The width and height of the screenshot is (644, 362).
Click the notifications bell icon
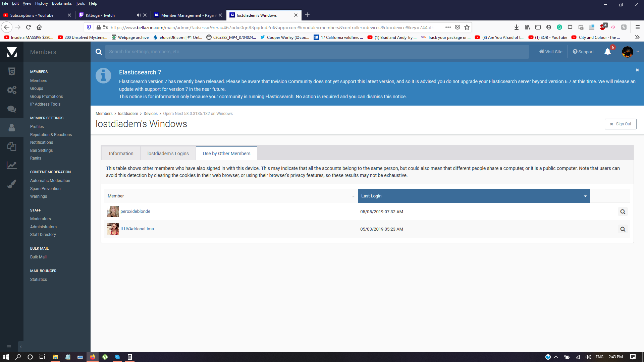[x=607, y=52]
